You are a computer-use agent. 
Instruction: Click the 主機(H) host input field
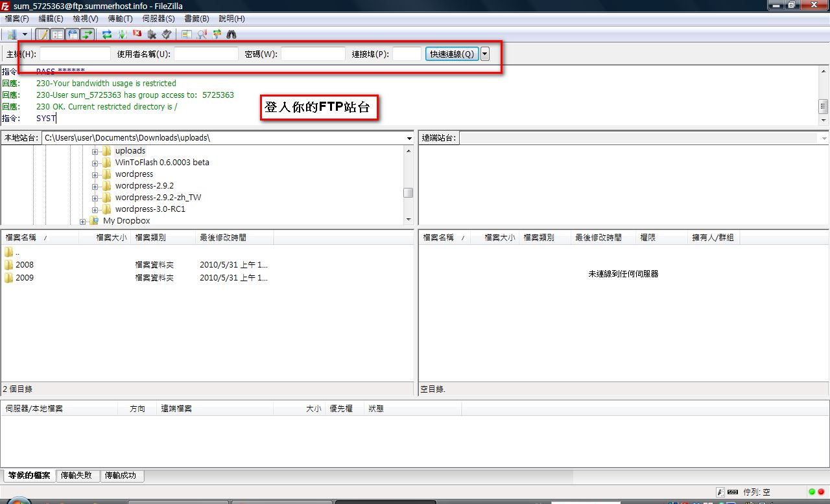pyautogui.click(x=75, y=54)
